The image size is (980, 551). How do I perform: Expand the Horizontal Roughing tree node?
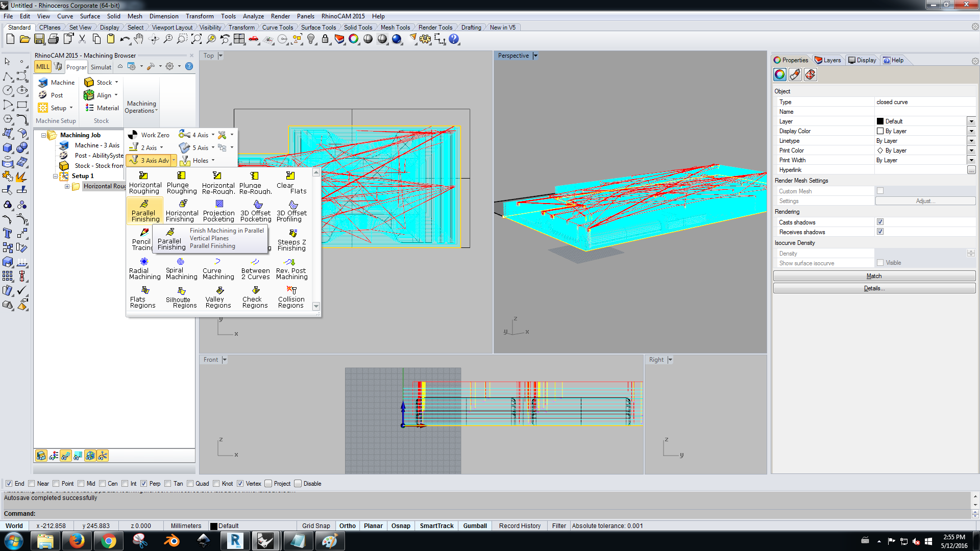[67, 186]
